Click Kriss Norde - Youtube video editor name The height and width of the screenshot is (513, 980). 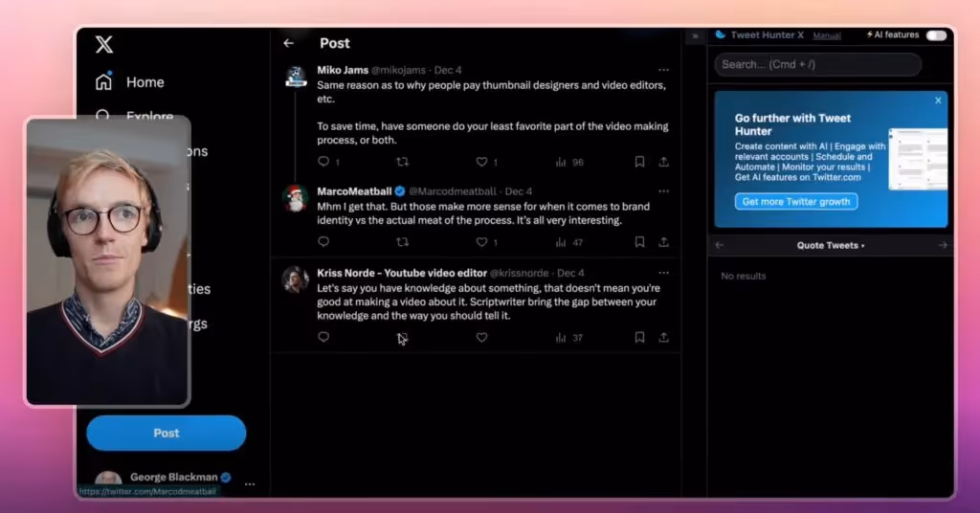pyautogui.click(x=402, y=273)
